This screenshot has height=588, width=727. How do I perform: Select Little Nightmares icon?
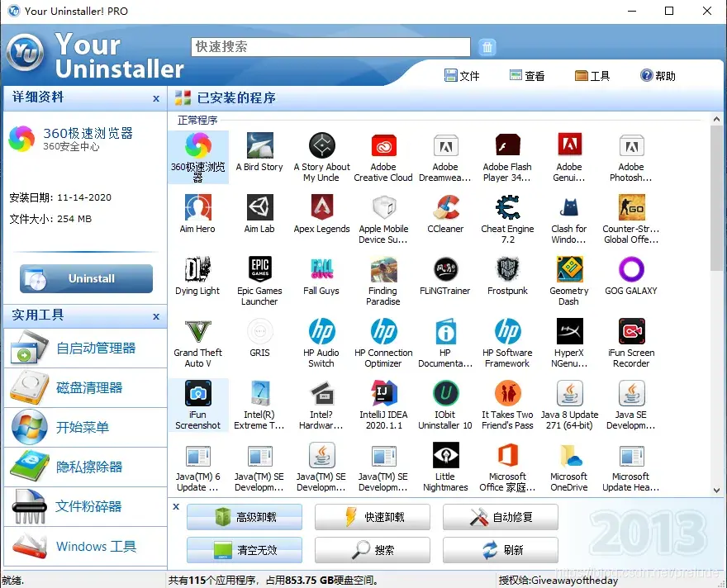(445, 455)
